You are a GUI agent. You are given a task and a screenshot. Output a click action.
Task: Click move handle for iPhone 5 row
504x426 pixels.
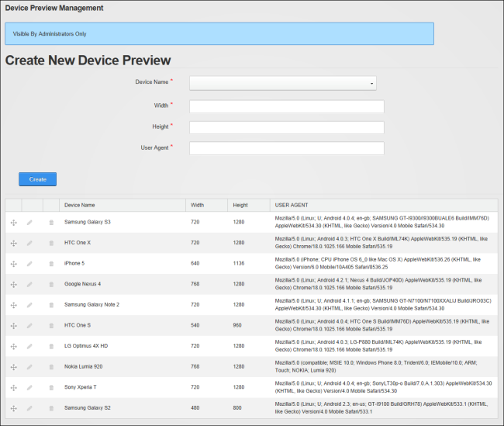click(13, 264)
